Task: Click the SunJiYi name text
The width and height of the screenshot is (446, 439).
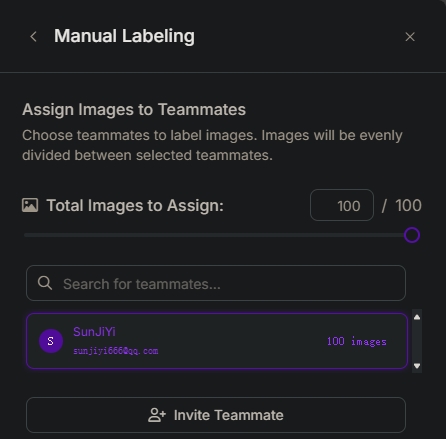Action: (x=94, y=332)
